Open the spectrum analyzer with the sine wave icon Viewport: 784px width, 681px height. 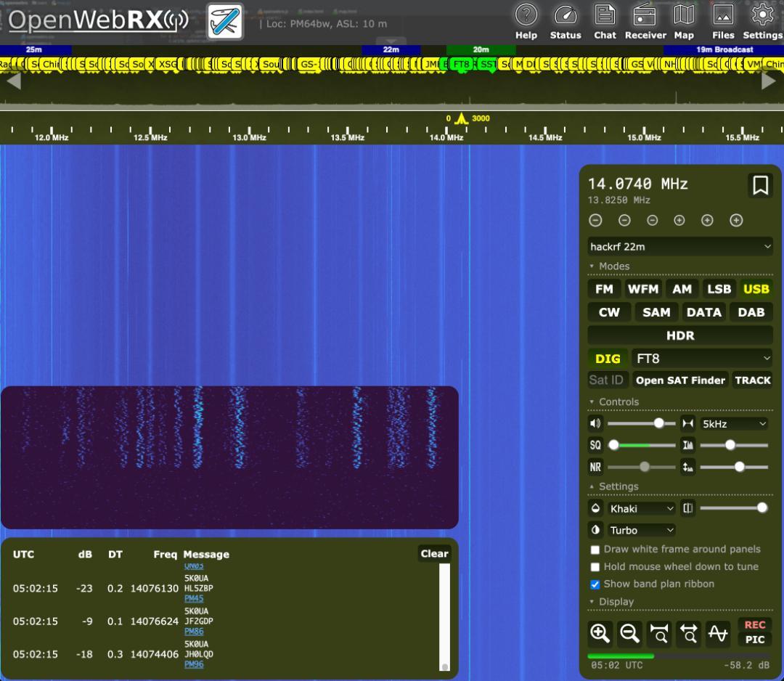[x=718, y=634]
